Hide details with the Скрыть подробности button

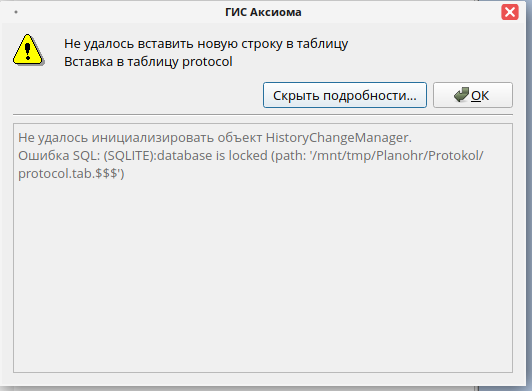(x=345, y=95)
